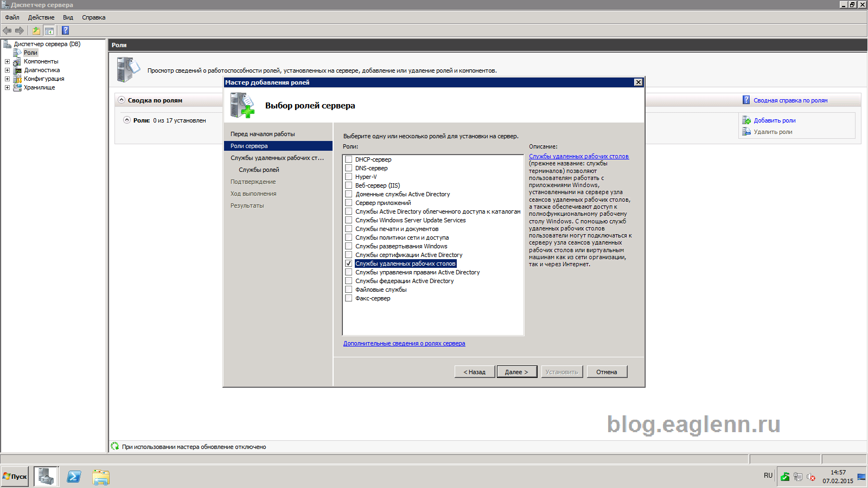Select Службы Windows Server Update Services text
The image size is (868, 488).
tap(411, 220)
